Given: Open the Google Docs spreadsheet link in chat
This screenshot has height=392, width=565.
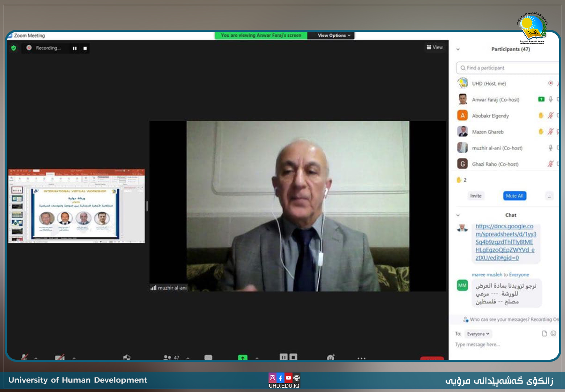Looking at the screenshot, I should (x=505, y=242).
